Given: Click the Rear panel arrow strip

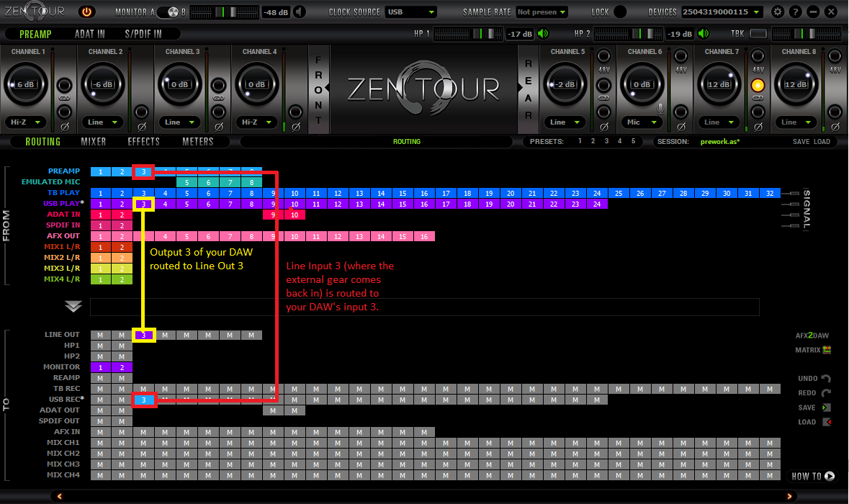Looking at the screenshot, I should coord(527,89).
